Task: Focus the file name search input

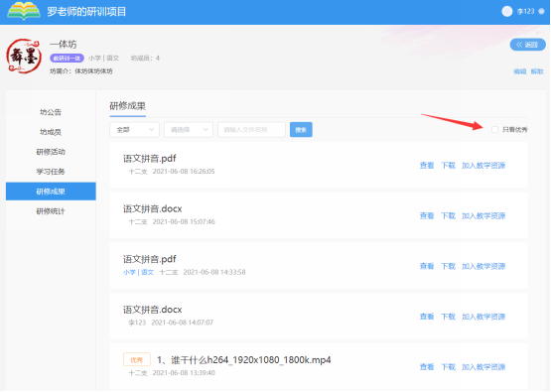Action: (x=251, y=130)
